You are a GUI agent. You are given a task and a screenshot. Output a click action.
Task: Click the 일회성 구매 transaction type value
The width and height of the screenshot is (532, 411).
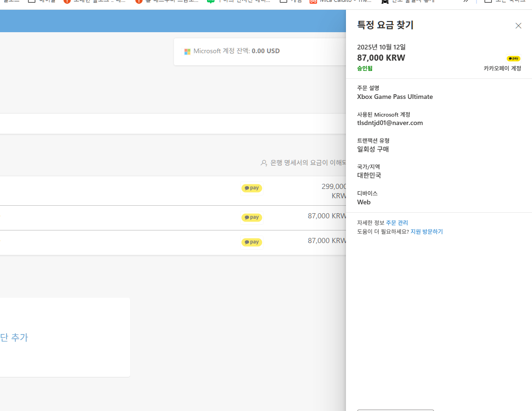(373, 149)
